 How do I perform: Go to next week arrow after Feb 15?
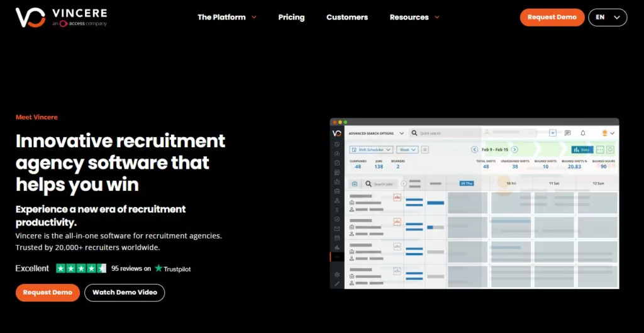click(x=514, y=150)
